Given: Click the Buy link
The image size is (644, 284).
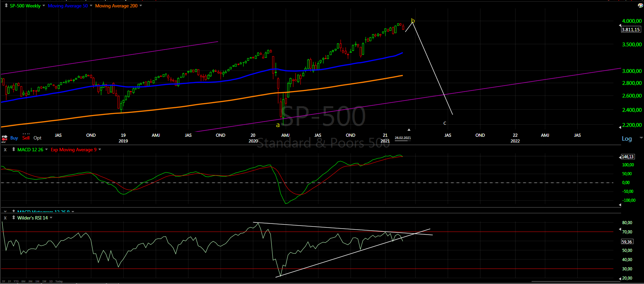Looking at the screenshot, I should (14, 138).
